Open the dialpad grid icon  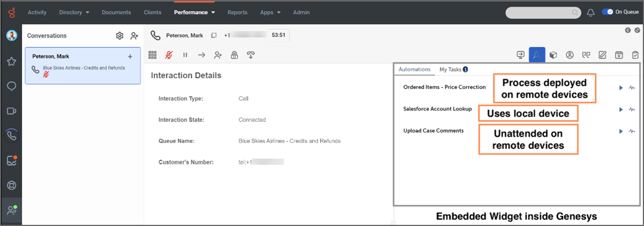(x=153, y=54)
